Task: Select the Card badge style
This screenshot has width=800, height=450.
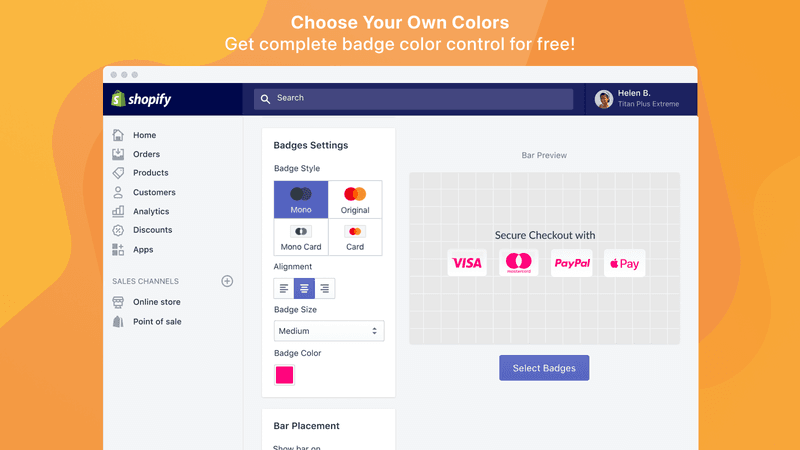Action: 355,237
